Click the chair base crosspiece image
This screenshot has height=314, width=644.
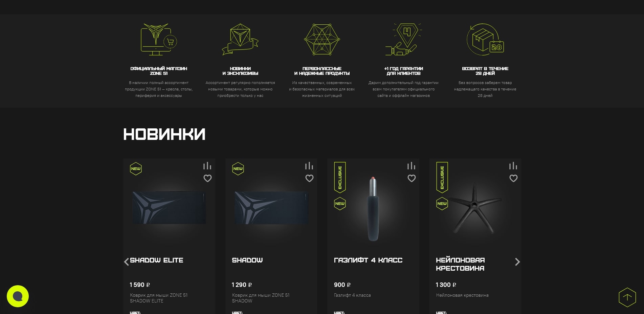475,208
